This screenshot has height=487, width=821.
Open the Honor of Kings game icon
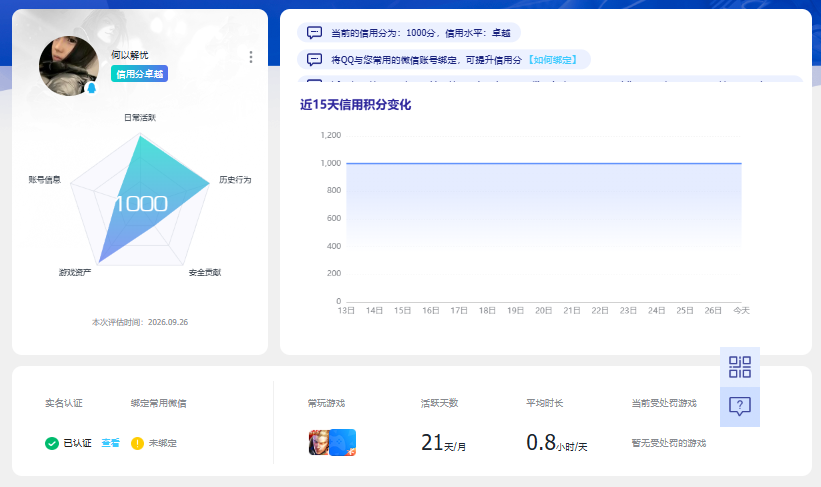[x=319, y=442]
